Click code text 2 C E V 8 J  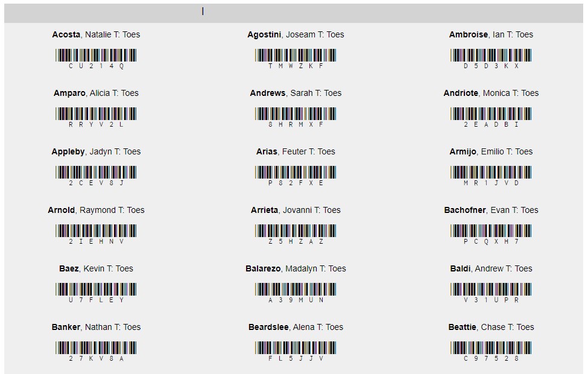(96, 183)
